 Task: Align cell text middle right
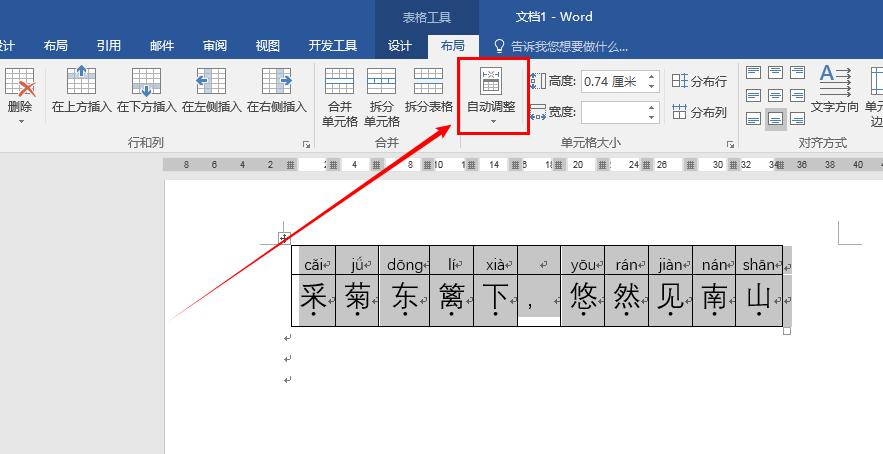pyautogui.click(x=797, y=95)
